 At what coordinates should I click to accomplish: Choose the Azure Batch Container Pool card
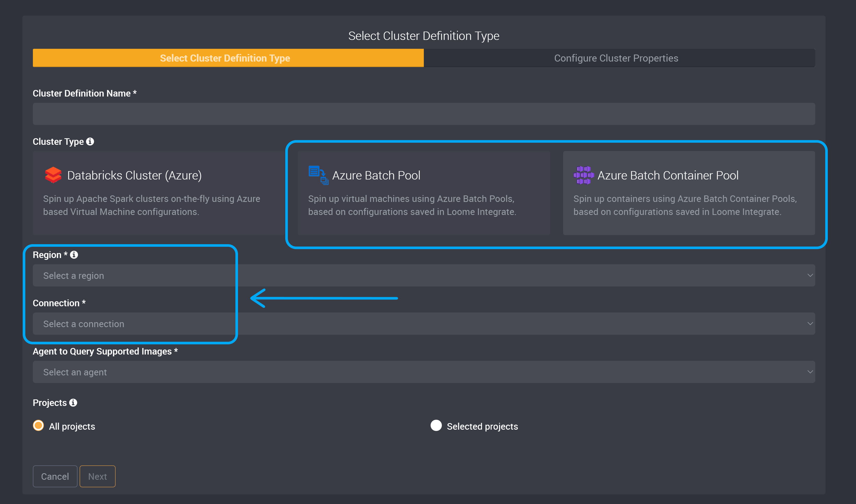click(x=689, y=193)
